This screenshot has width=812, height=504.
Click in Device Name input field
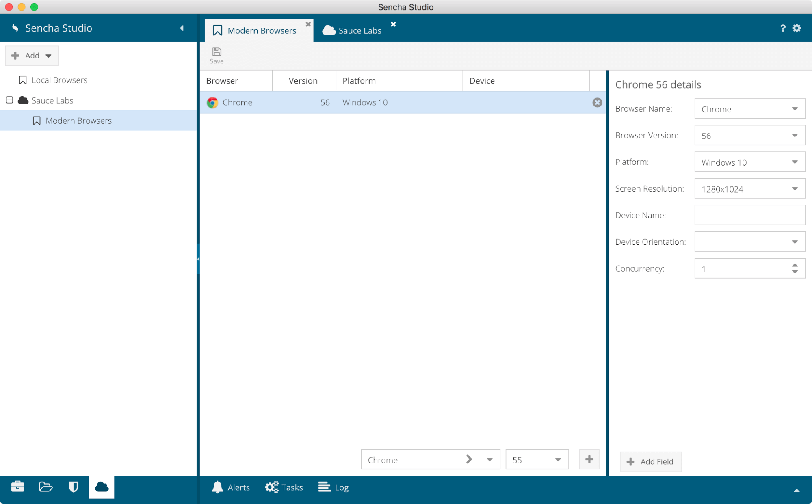click(x=749, y=215)
